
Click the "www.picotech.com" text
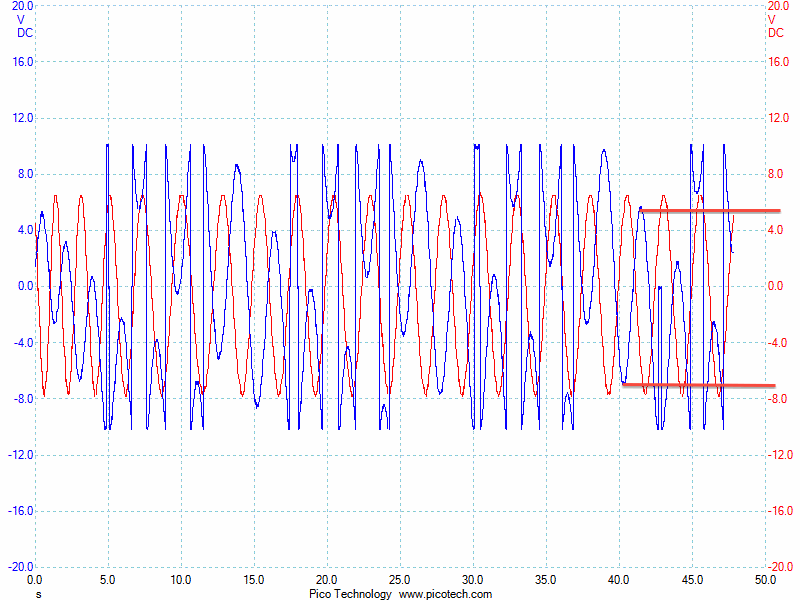tap(445, 594)
